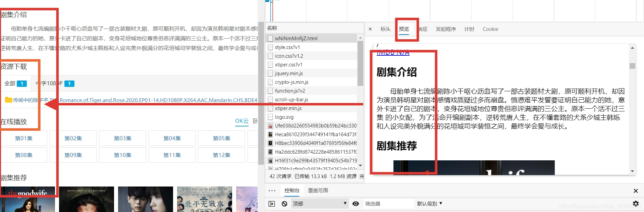Select crypto-js.min.js request
This screenshot has height=212, width=644.
[312, 82]
